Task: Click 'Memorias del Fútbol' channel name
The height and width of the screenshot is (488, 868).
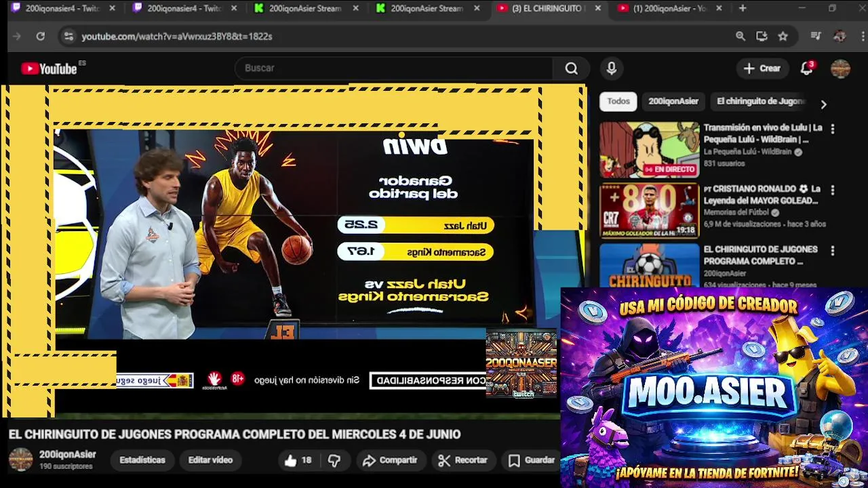Action: (737, 213)
